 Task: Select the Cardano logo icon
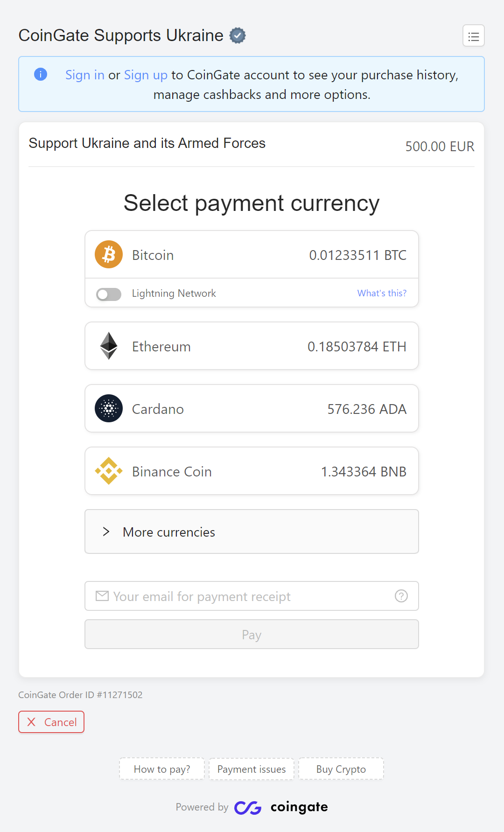pos(109,408)
